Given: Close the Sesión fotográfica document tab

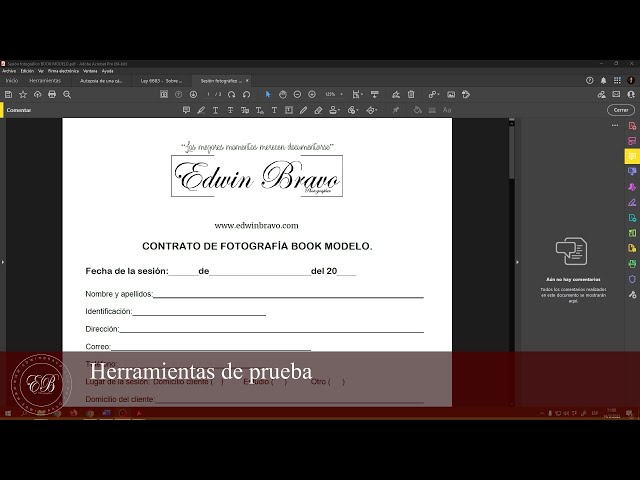Looking at the screenshot, I should pyautogui.click(x=247, y=81).
